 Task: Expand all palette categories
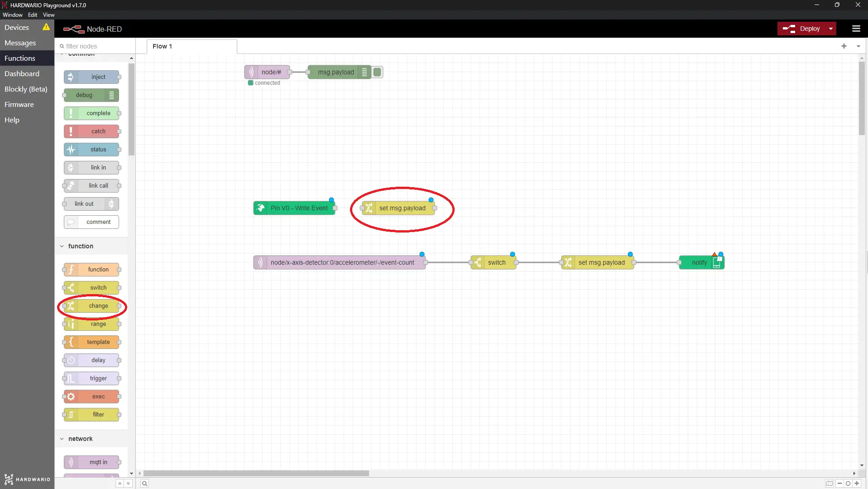tap(128, 484)
